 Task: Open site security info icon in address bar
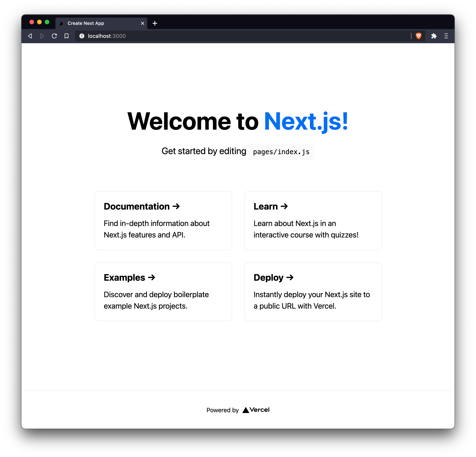[x=82, y=36]
